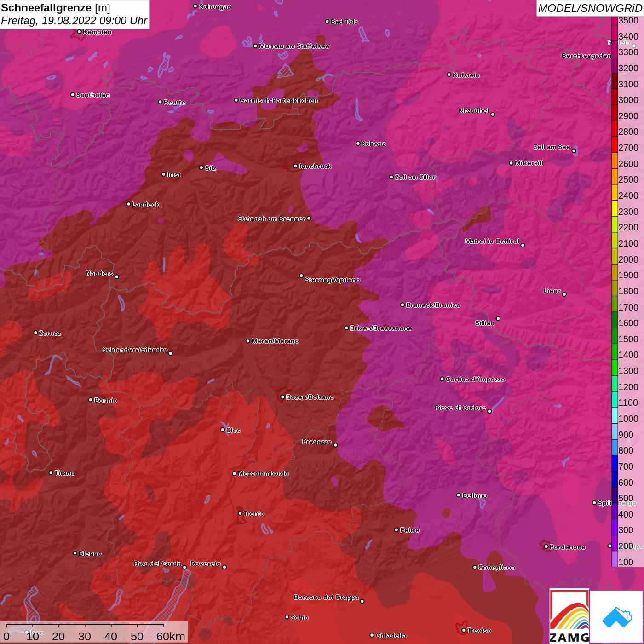This screenshot has height=644, width=644.
Task: Click the Sonthofen label
Action: (x=93, y=95)
